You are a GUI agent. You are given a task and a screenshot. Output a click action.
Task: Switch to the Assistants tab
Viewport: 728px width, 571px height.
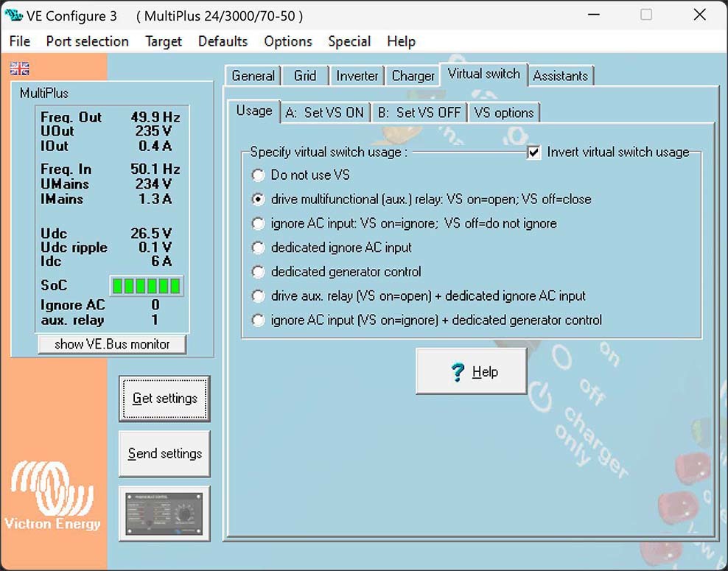tap(560, 76)
